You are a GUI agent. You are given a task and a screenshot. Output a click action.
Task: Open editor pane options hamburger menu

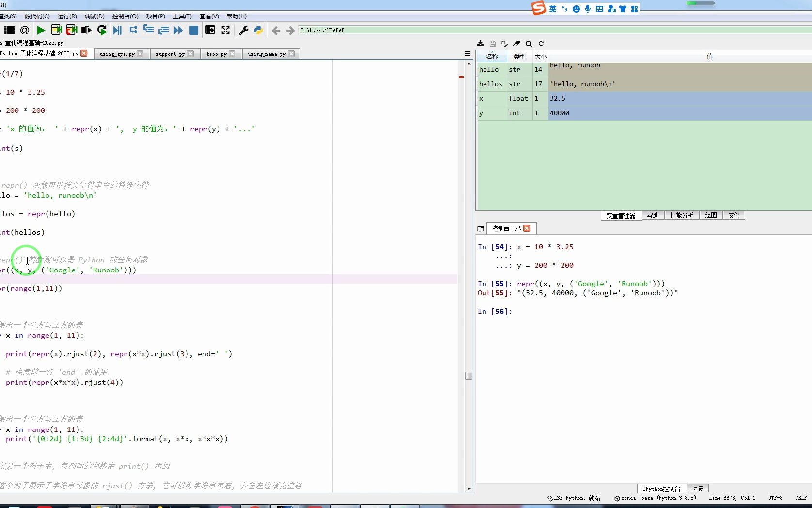pos(468,54)
